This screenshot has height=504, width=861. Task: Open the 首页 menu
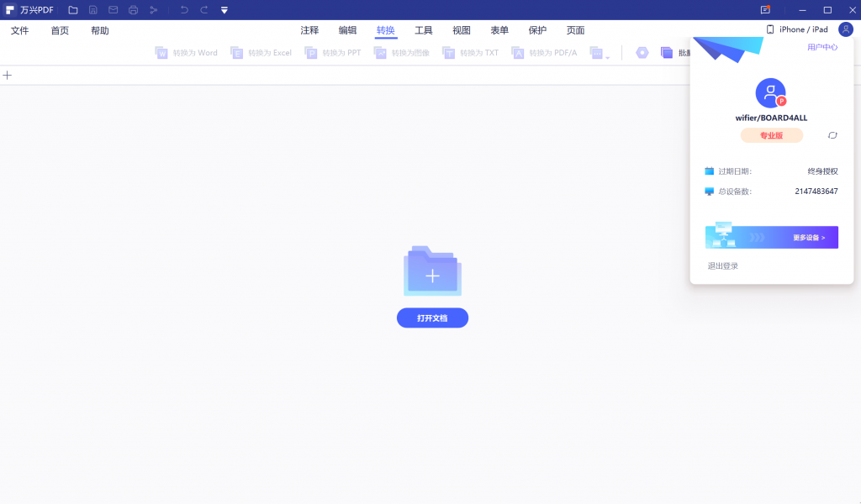tap(60, 31)
